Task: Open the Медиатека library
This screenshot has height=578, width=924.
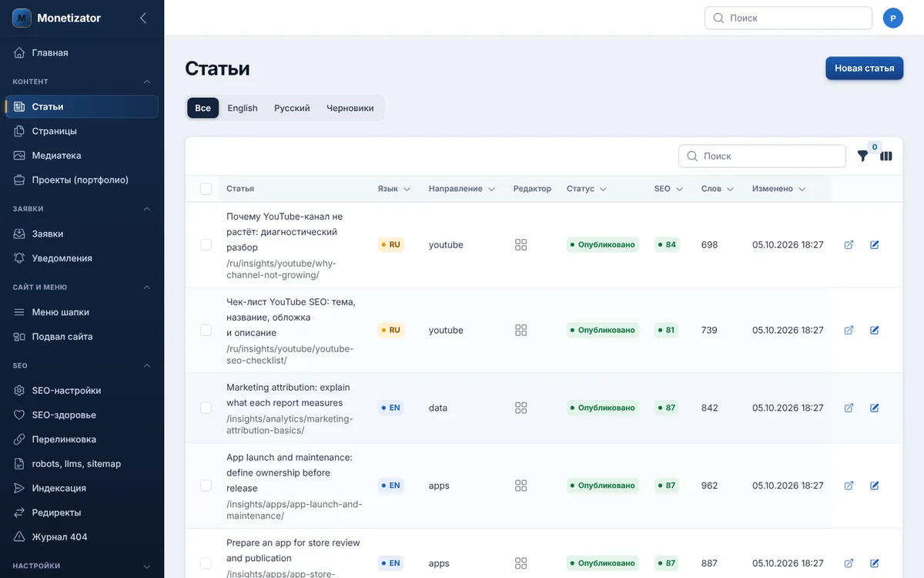Action: coord(82,156)
